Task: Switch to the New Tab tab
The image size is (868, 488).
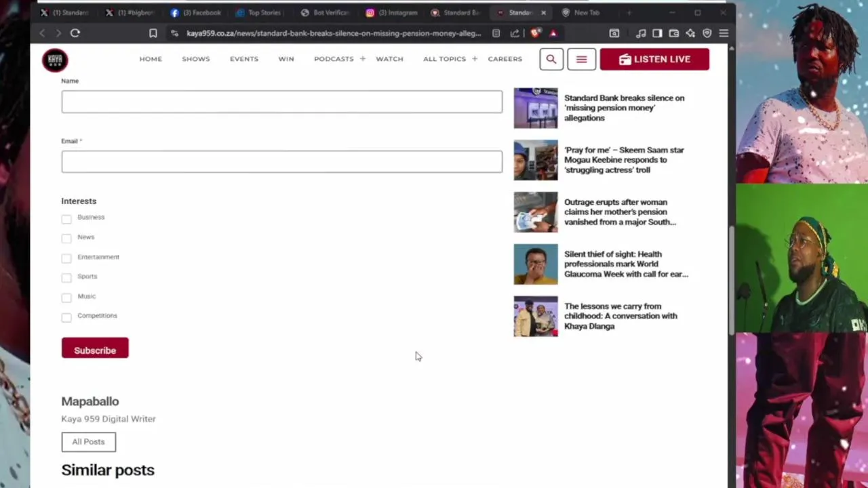Action: (x=581, y=13)
